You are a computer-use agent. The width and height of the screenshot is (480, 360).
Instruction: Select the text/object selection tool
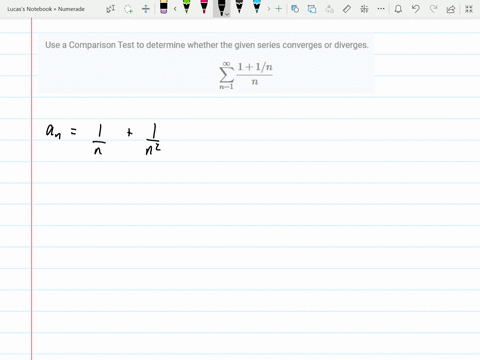point(111,9)
